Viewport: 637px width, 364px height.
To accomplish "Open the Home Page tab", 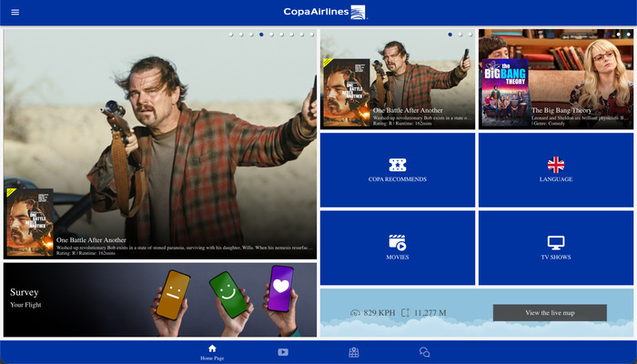I will tap(212, 352).
